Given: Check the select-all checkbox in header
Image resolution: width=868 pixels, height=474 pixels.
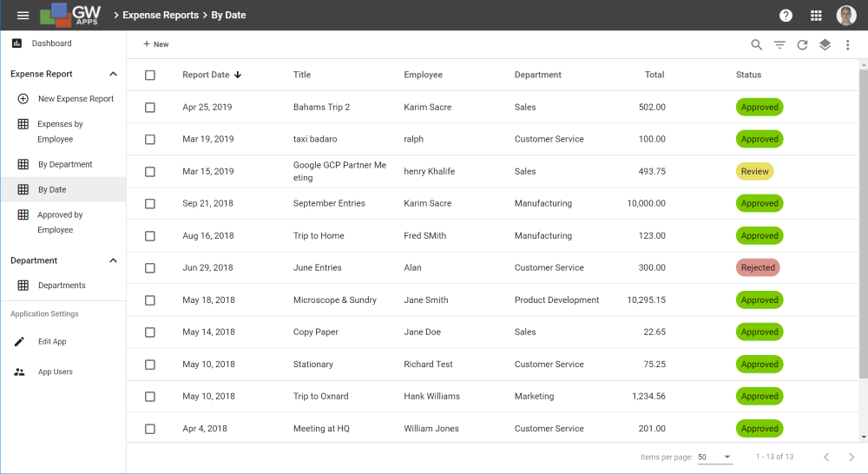Looking at the screenshot, I should click(x=150, y=76).
